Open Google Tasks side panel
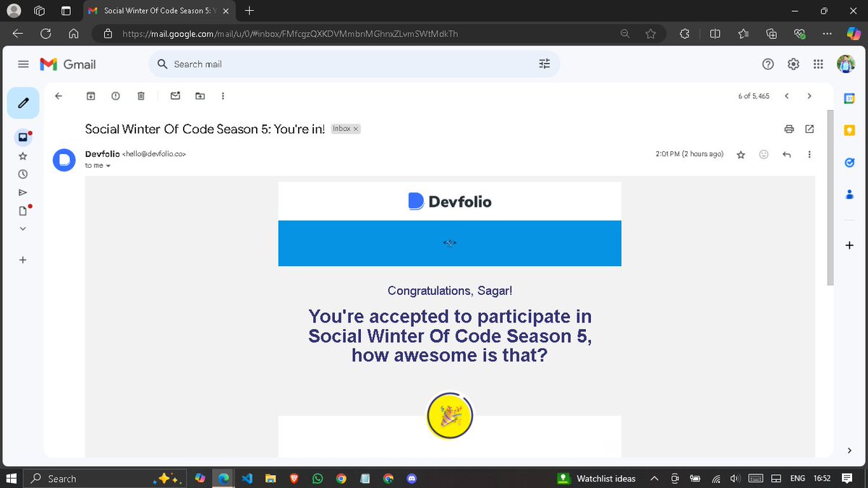The width and height of the screenshot is (868, 488). [850, 163]
